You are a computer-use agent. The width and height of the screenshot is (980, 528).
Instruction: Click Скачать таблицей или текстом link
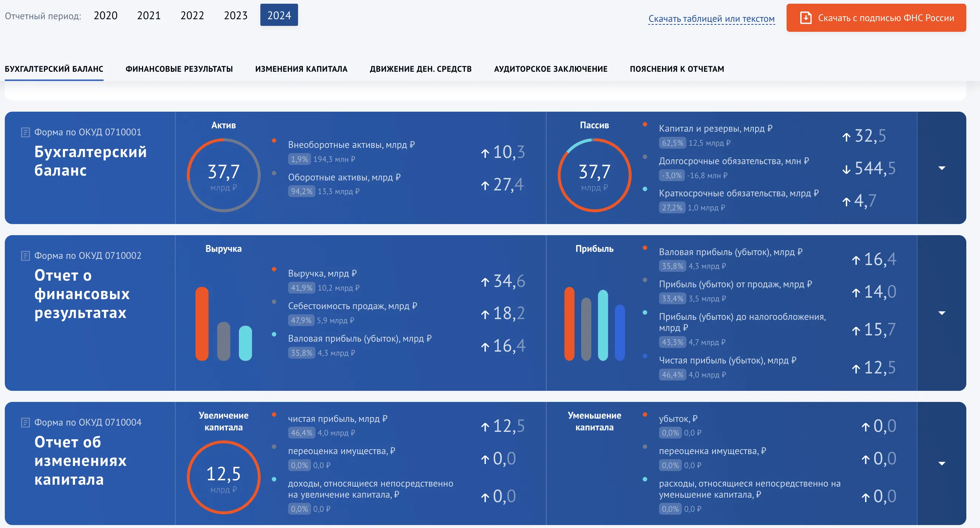711,18
